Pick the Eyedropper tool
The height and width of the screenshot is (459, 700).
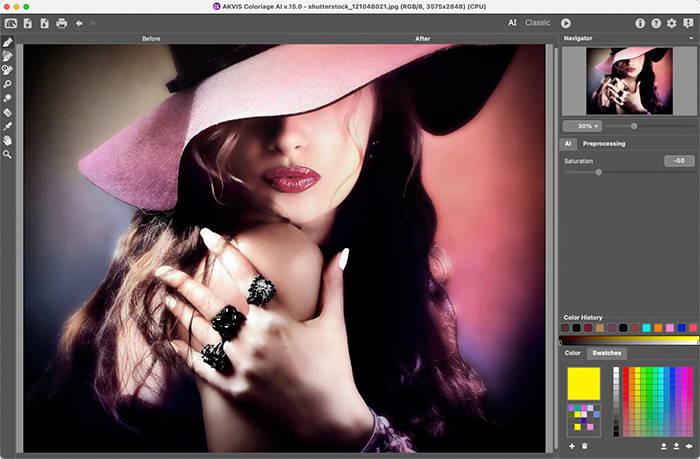click(x=8, y=127)
